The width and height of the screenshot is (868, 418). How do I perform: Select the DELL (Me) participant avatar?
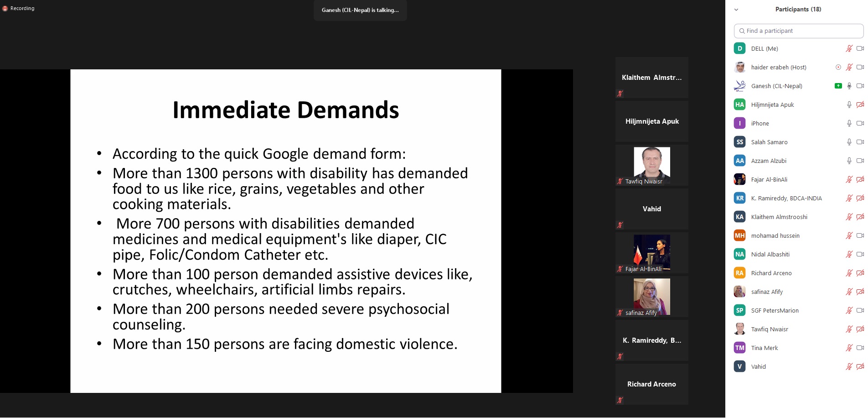pos(739,48)
